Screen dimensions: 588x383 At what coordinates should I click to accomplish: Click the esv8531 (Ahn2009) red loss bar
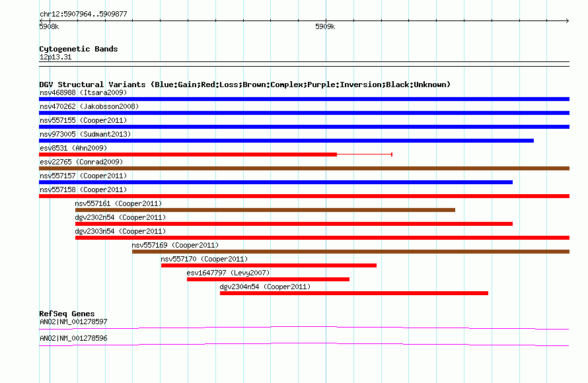[188, 155]
